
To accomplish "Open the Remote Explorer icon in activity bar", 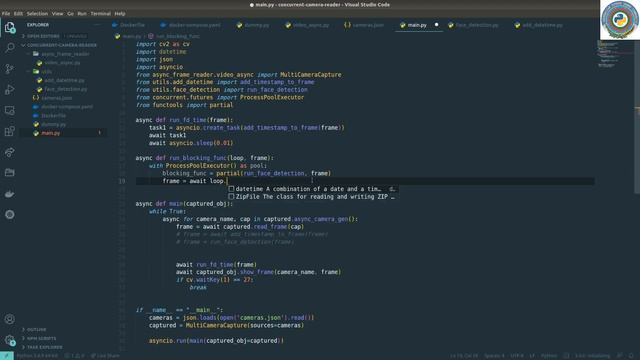I will click(10, 110).
